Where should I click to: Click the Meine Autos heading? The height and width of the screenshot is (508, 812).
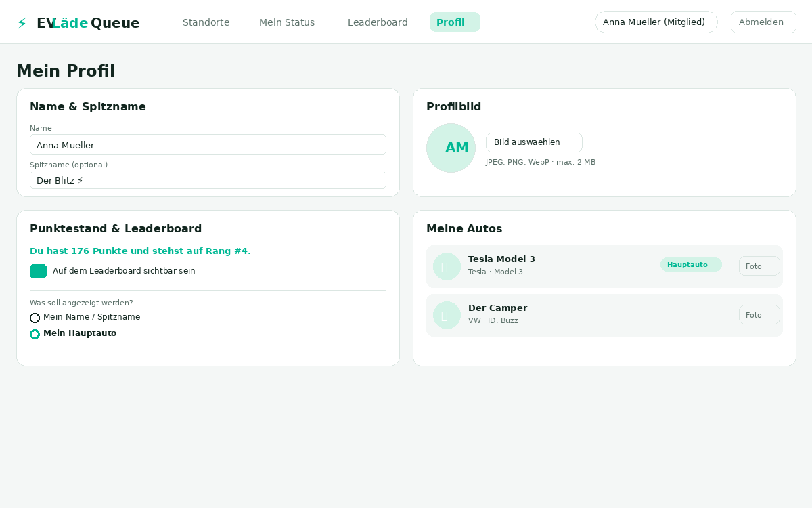tap(464, 229)
